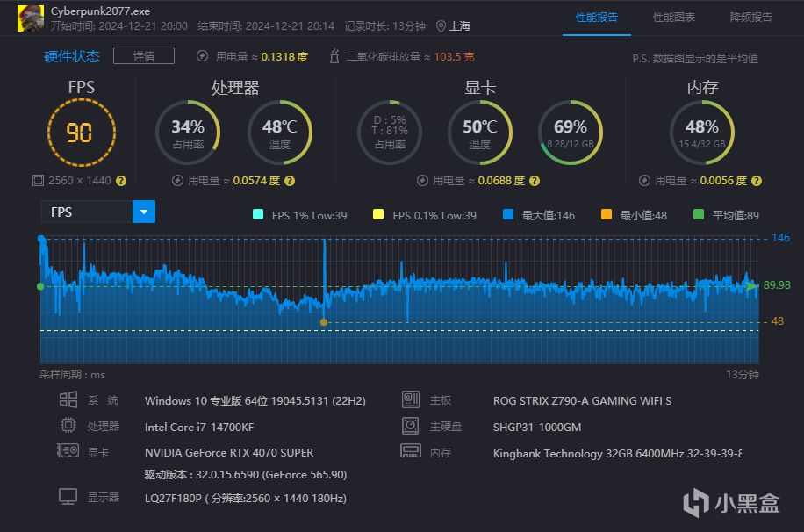Click the FPS 90 circular gauge
Viewport: 804px width, 532px height.
point(81,133)
